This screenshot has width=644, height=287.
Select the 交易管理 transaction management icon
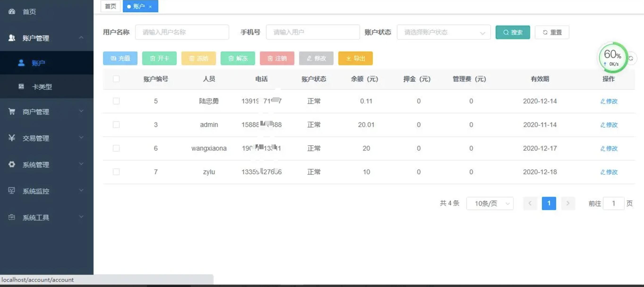(12, 138)
